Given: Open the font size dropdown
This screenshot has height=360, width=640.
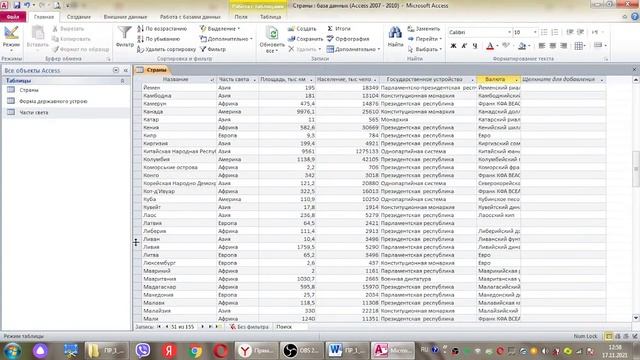Looking at the screenshot, I should point(535,32).
